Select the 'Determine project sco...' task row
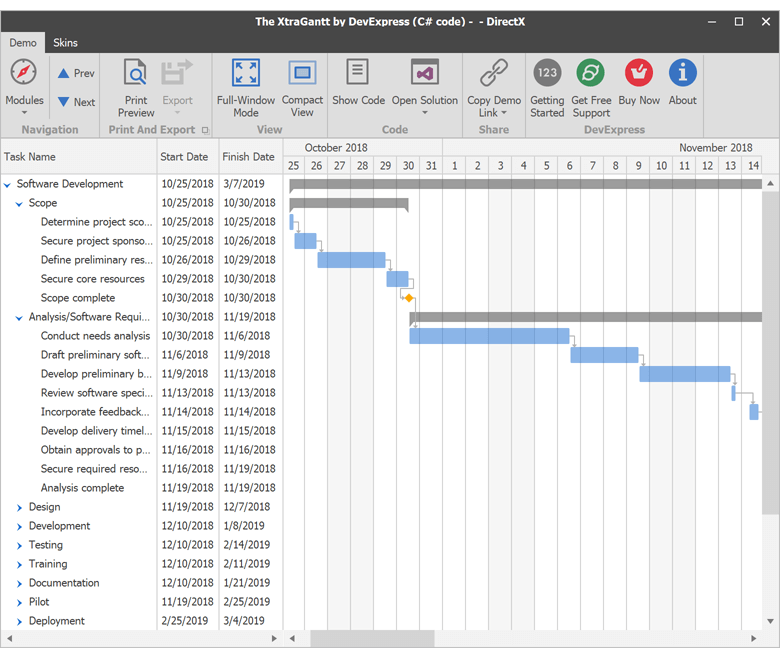780x658 pixels. [x=142, y=222]
